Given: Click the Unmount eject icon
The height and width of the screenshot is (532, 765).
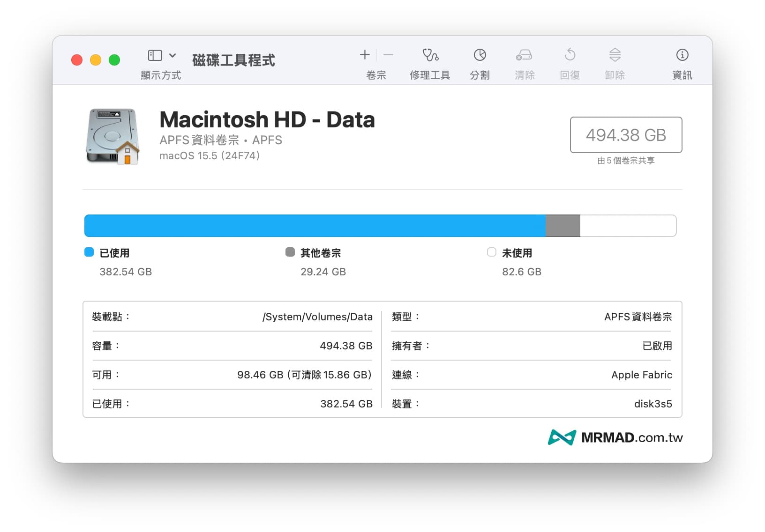Looking at the screenshot, I should [x=615, y=55].
